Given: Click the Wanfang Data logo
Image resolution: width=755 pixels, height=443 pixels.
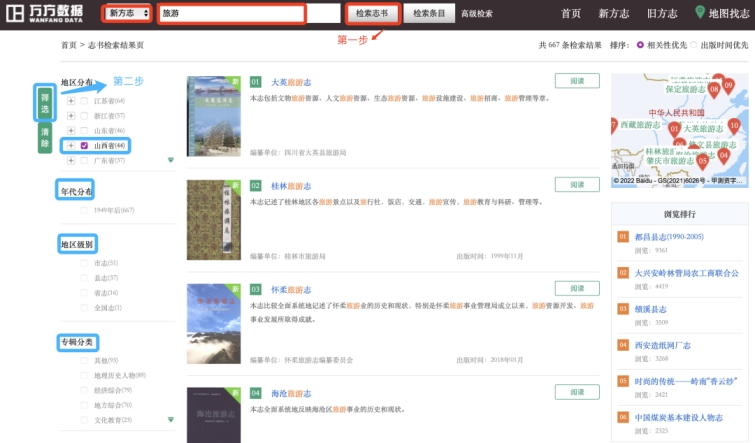Looking at the screenshot, I should point(47,14).
